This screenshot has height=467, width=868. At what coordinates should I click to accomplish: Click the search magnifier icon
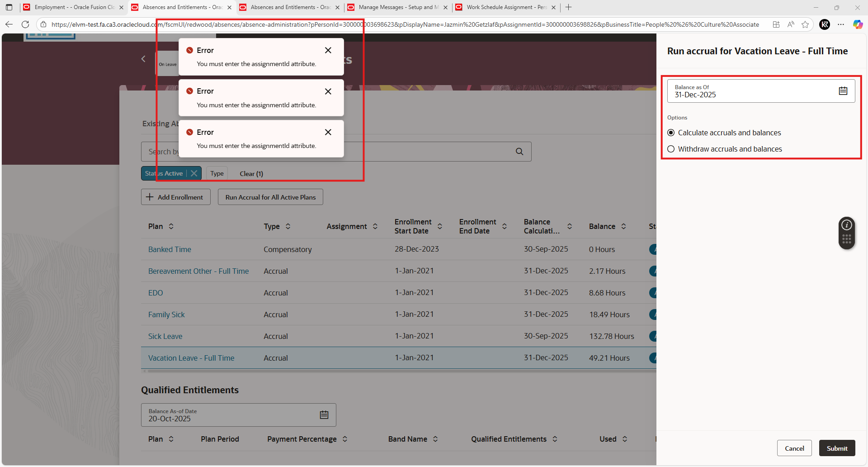519,152
